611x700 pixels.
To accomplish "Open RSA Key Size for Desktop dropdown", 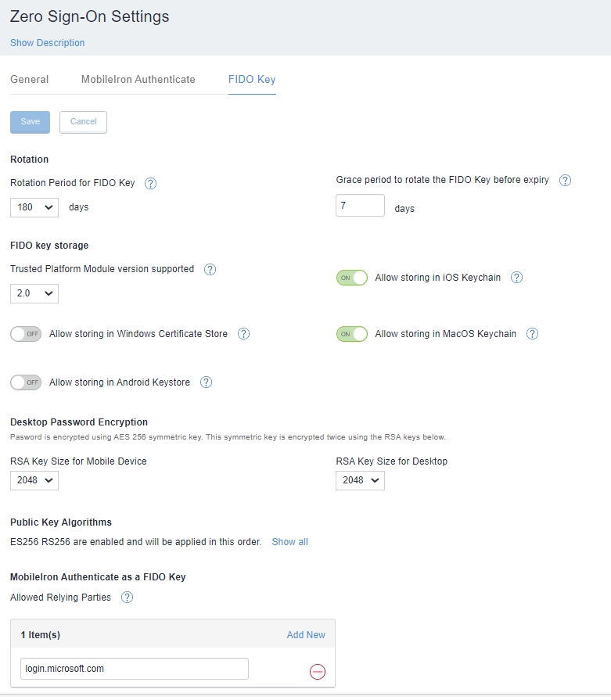I will (360, 480).
